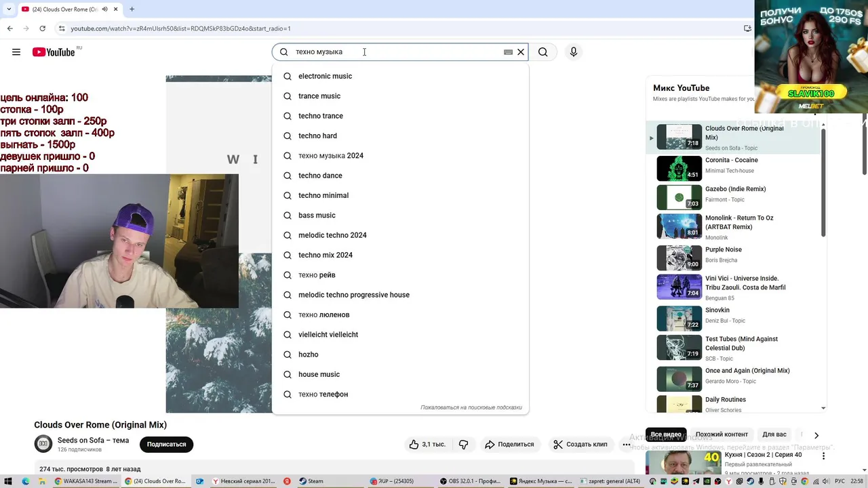Click the magnifier search submit button
868x488 pixels.
tap(543, 52)
